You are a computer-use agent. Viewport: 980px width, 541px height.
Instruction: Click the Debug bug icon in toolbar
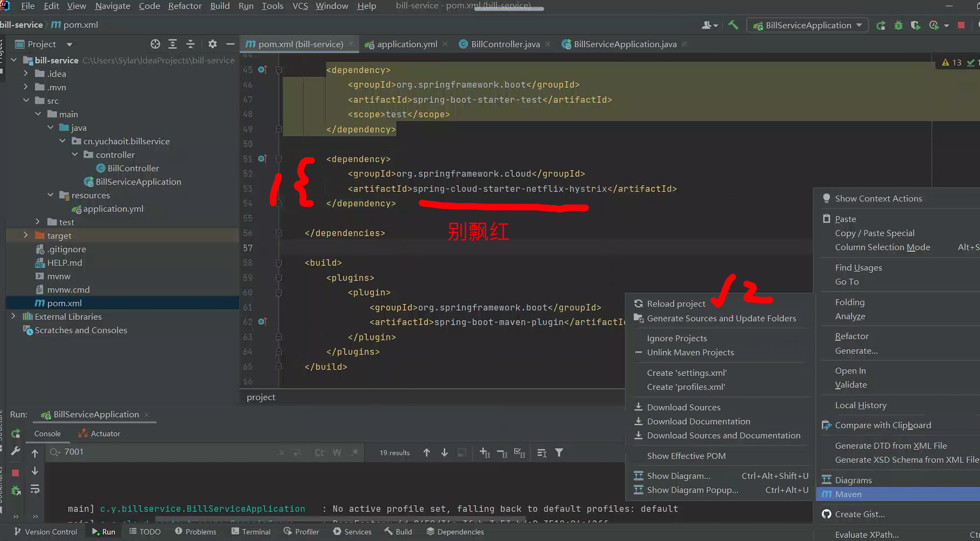coord(898,25)
